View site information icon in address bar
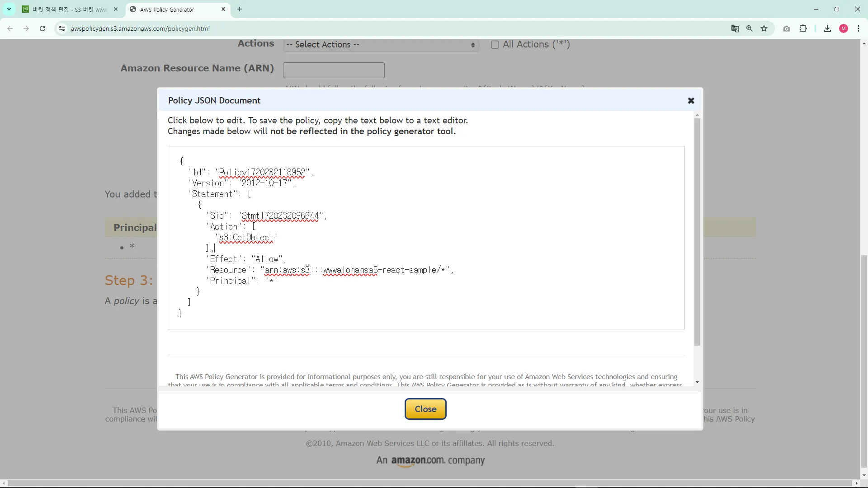Image resolution: width=868 pixels, height=488 pixels. click(x=62, y=28)
